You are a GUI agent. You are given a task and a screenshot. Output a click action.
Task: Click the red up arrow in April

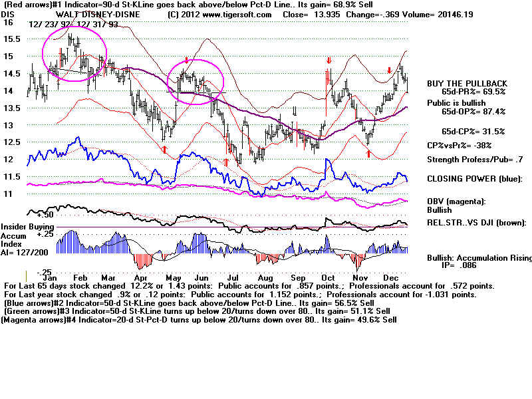pos(164,150)
